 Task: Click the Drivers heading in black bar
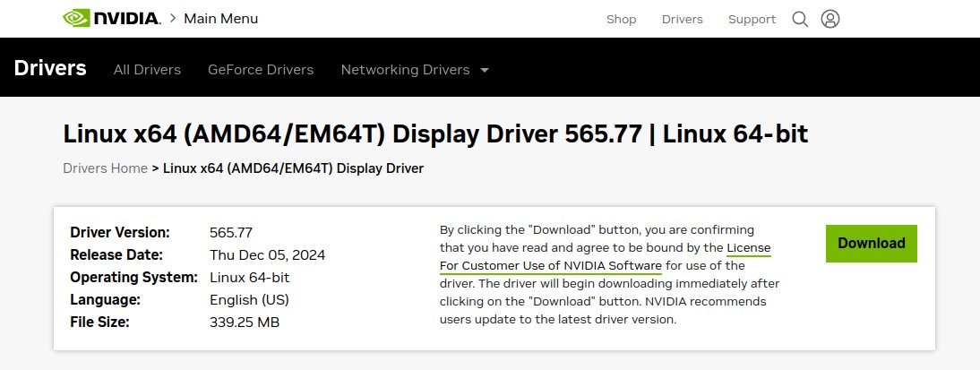point(50,67)
